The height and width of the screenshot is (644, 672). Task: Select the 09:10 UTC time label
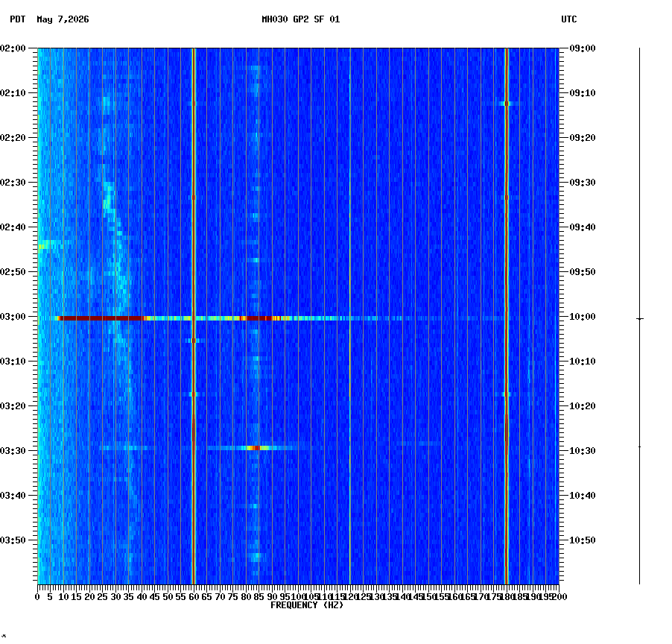pyautogui.click(x=583, y=93)
